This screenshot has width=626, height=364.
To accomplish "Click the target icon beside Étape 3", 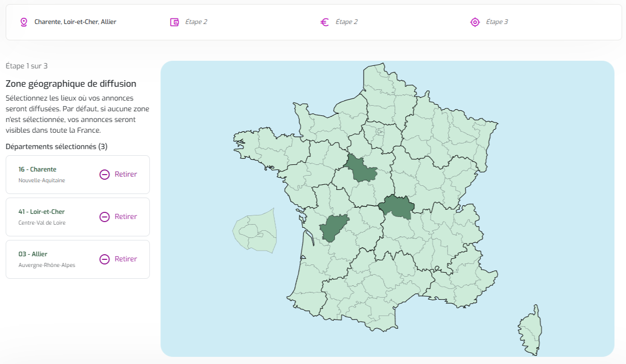I will click(475, 22).
